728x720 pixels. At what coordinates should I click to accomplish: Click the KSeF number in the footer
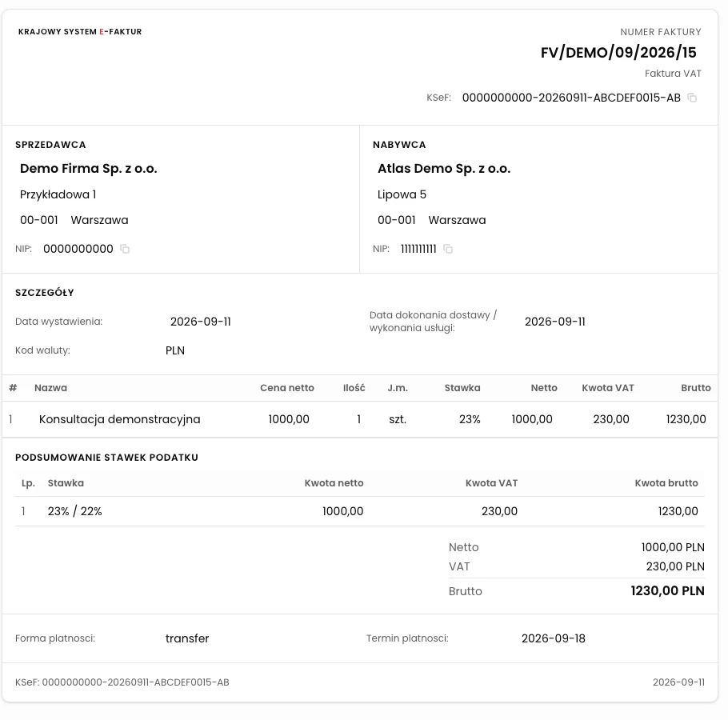tap(122, 682)
